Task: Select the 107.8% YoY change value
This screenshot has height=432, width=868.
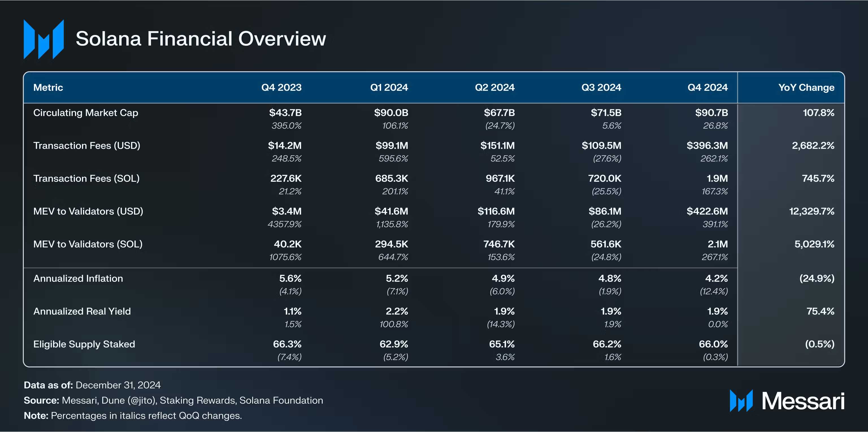Action: [819, 113]
